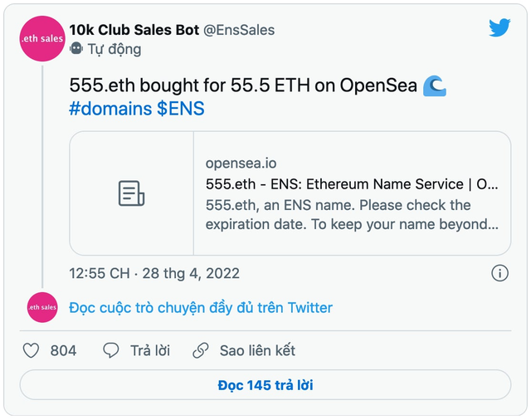Like the tweet with the heart icon
This screenshot has width=531, height=420.
click(31, 350)
